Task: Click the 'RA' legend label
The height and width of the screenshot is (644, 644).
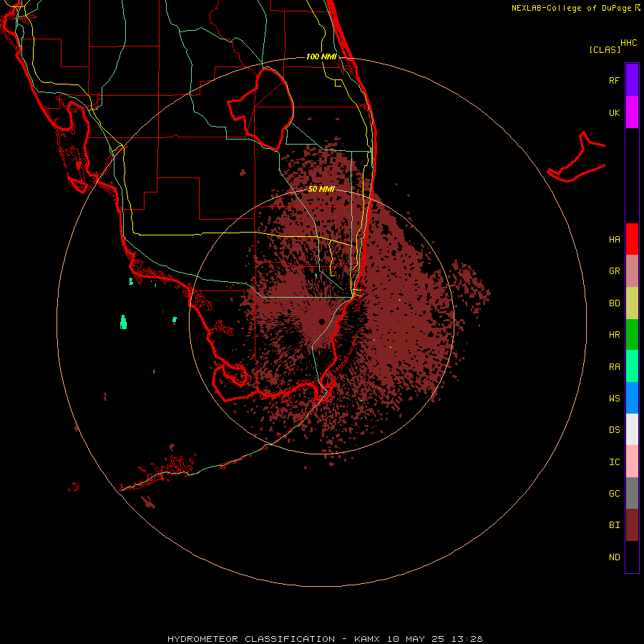Action: click(x=614, y=367)
